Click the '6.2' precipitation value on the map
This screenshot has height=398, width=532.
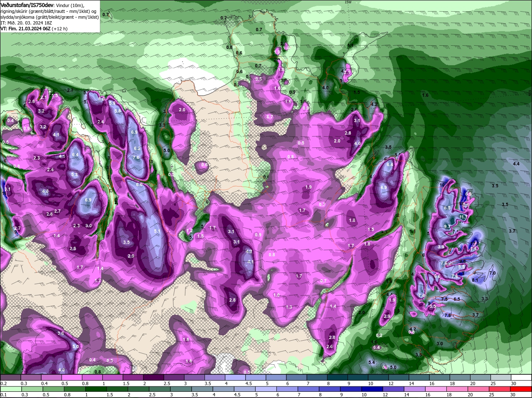[x=137, y=148]
